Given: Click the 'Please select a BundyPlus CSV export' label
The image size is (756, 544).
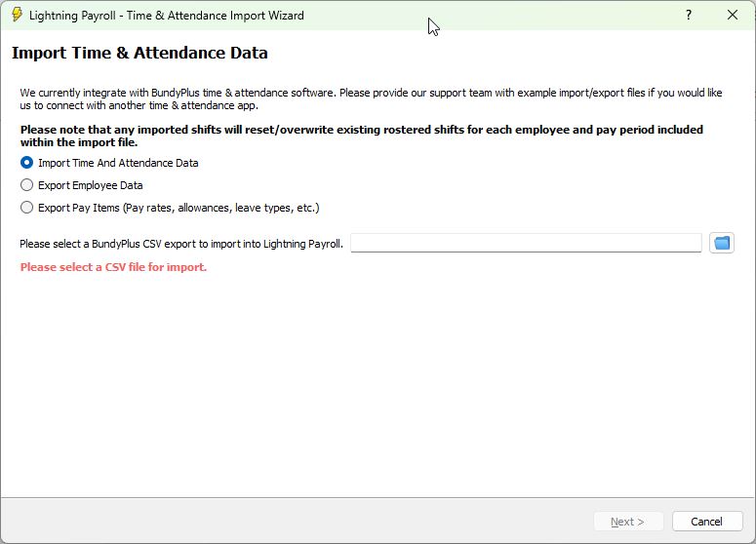Looking at the screenshot, I should pyautogui.click(x=181, y=244).
